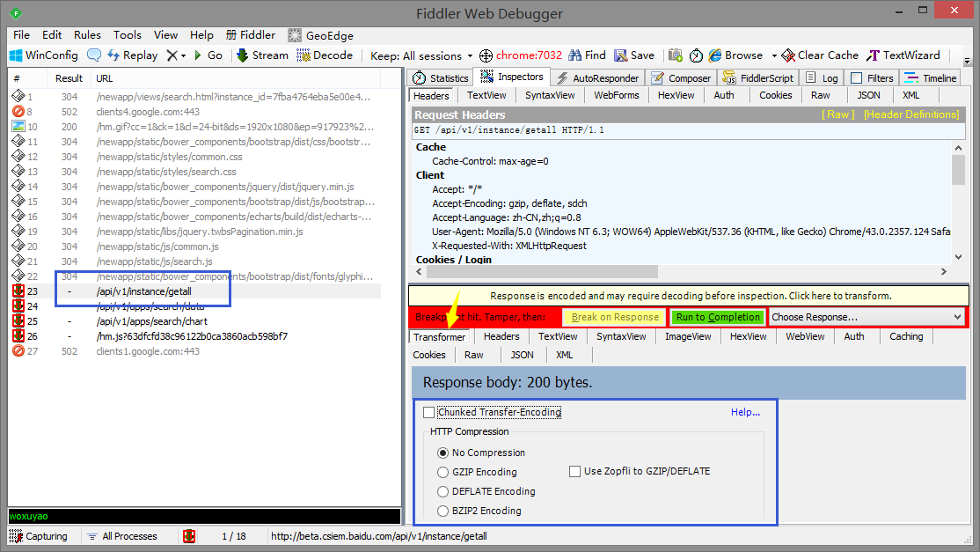The height and width of the screenshot is (552, 980).
Task: Select session 8 clients4.google.com:443
Action: 195,112
